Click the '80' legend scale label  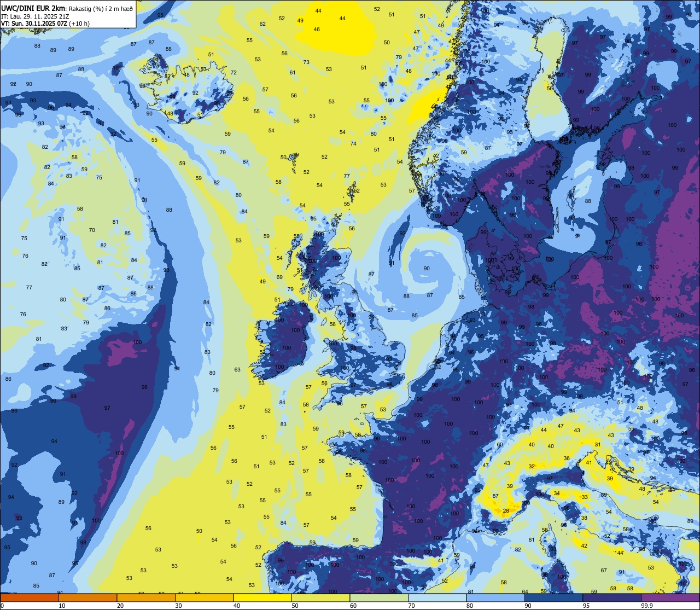[x=470, y=606]
